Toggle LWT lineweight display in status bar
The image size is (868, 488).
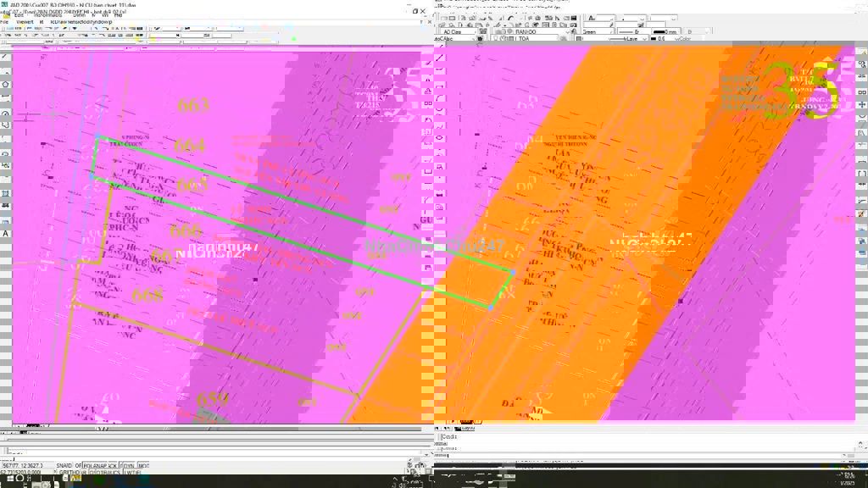click(132, 473)
